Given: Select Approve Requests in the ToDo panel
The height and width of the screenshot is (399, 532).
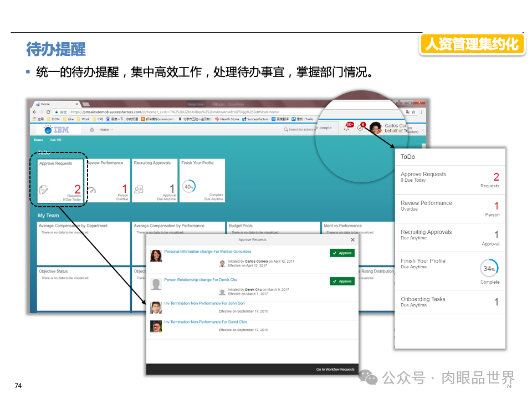Looking at the screenshot, I should [450, 180].
